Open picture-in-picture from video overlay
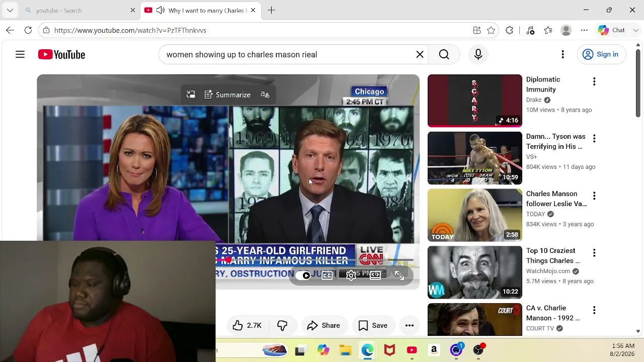Viewport: 644px width, 362px height. [x=191, y=95]
